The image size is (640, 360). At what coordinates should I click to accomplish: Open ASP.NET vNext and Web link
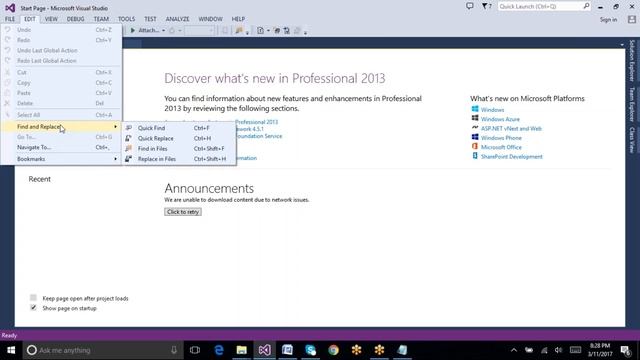click(x=511, y=129)
